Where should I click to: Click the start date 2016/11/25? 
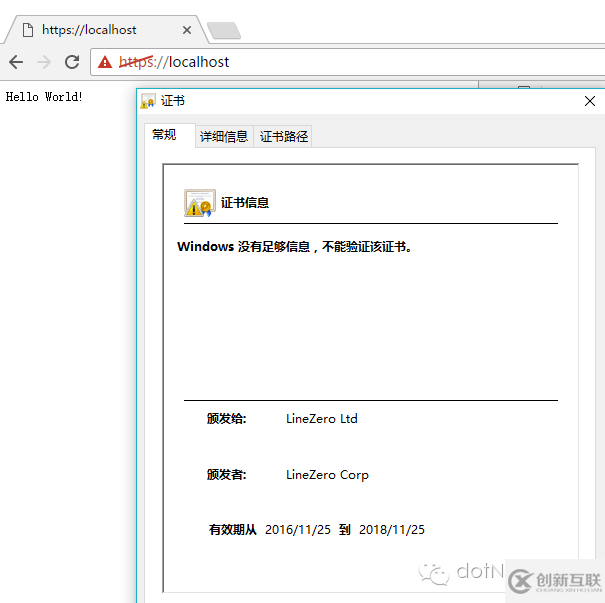[298, 530]
